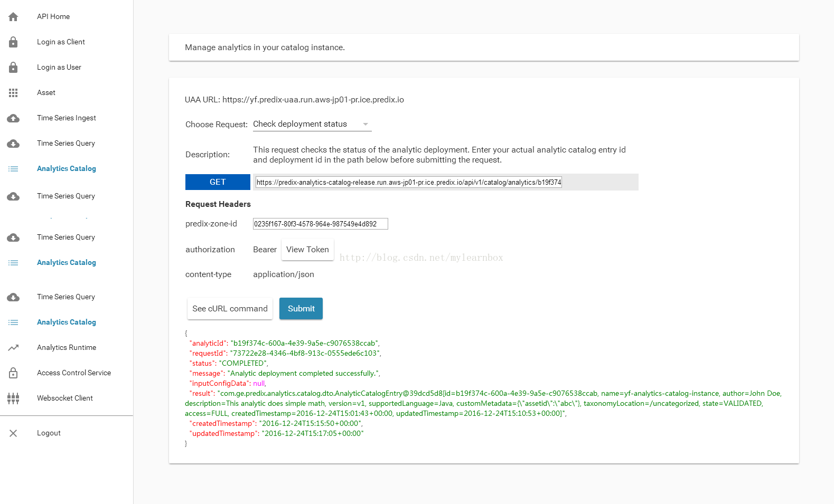Screen dimensions: 834x504
Task: Open Time Series Query directly below Time Series Ingest
Action: point(66,144)
